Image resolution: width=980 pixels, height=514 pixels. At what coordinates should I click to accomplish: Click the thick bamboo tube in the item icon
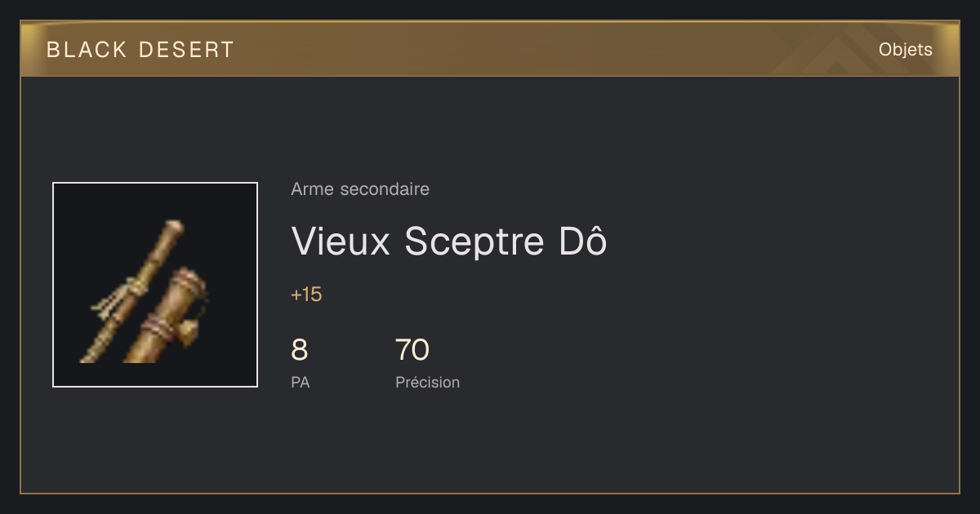pos(163,314)
